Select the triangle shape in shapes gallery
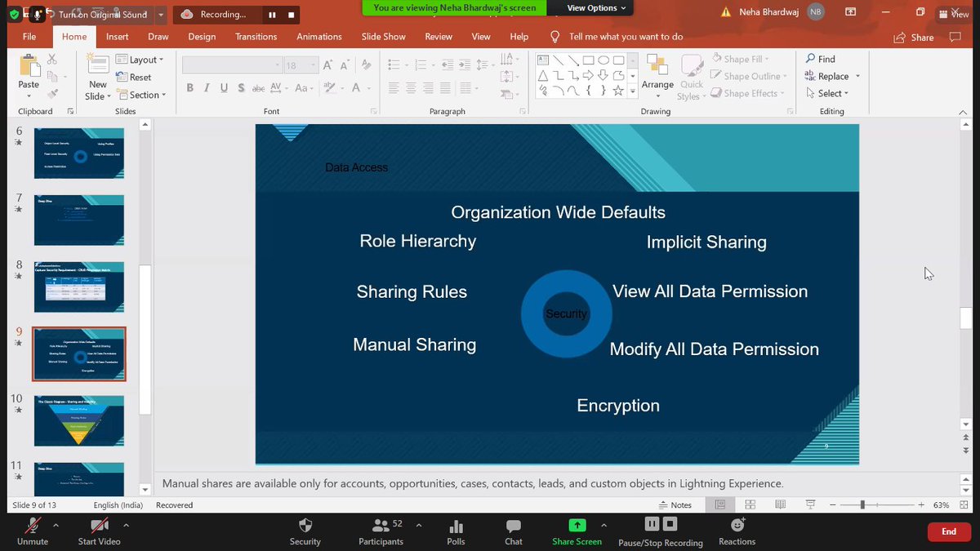This screenshot has height=551, width=980. point(544,75)
